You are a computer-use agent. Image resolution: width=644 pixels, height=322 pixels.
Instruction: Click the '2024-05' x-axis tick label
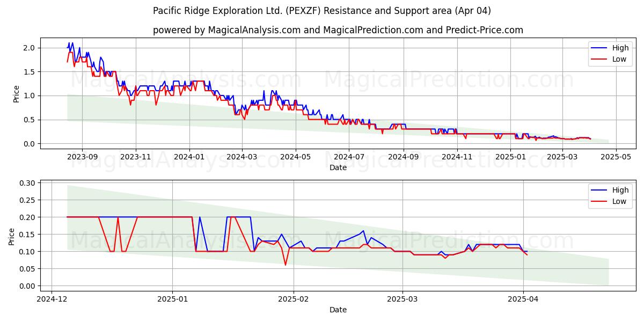click(x=296, y=157)
